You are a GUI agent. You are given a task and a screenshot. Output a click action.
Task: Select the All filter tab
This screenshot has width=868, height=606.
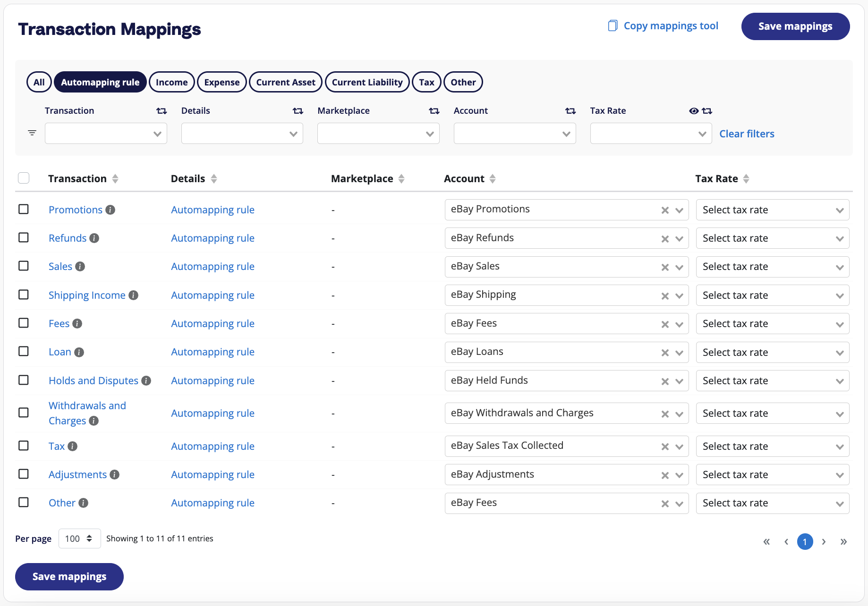(39, 82)
